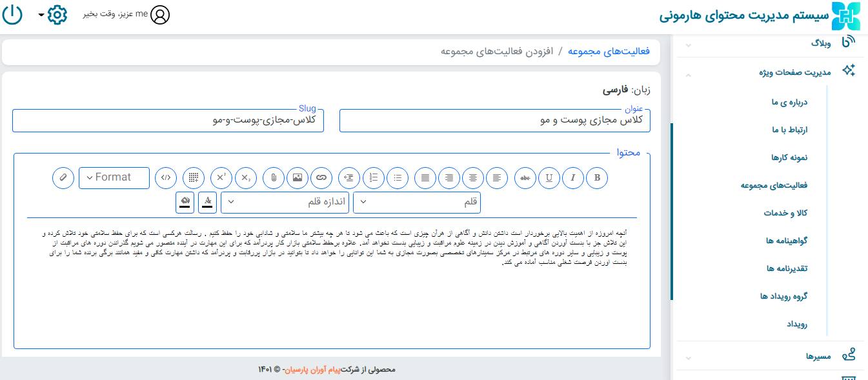
Task: Apply italic formatting to text
Action: 573,177
